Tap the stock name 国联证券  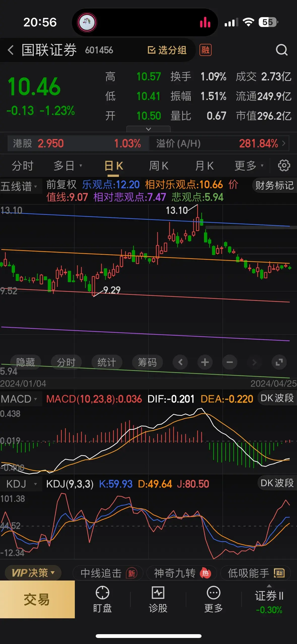click(49, 50)
